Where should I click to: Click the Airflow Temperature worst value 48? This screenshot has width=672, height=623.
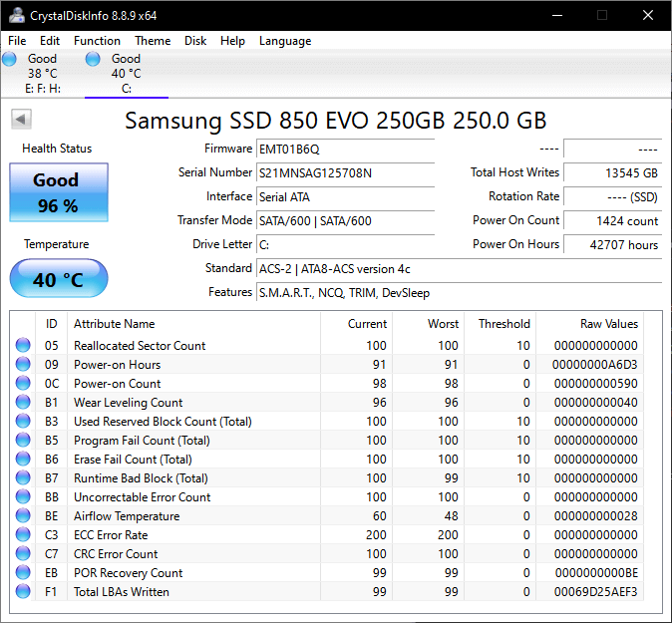(451, 516)
